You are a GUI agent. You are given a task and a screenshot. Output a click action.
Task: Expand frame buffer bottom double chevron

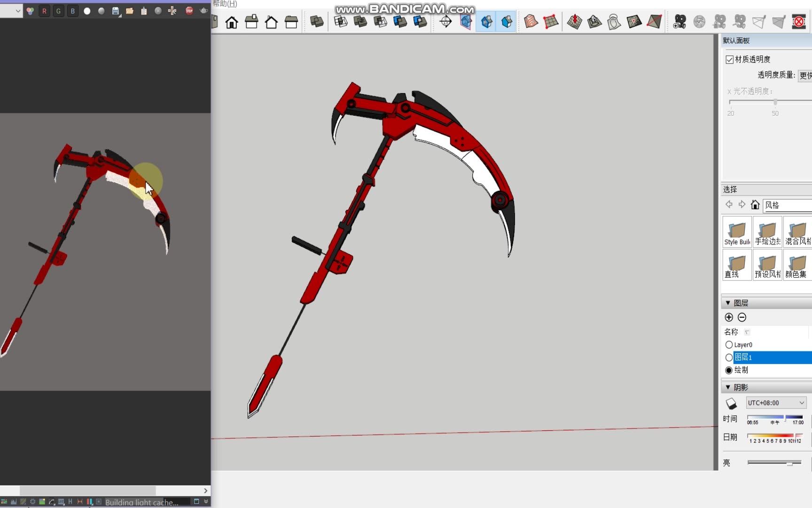click(x=206, y=501)
